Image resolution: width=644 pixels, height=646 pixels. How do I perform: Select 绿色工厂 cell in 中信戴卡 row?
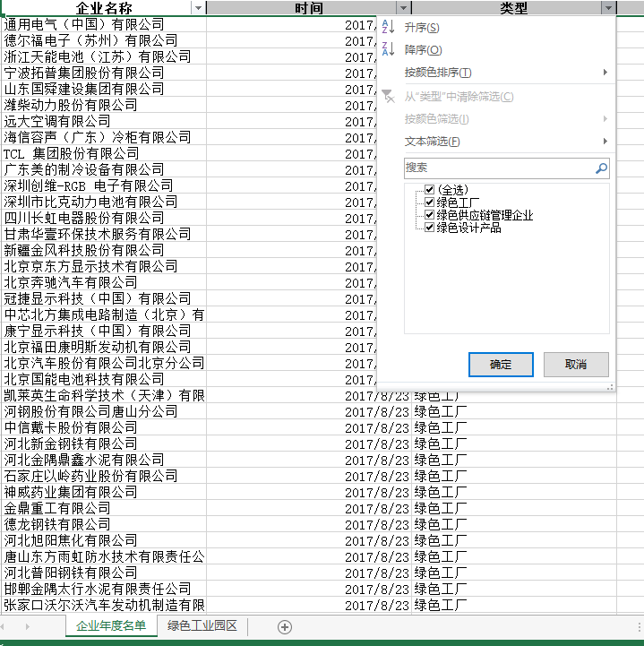tap(514, 427)
